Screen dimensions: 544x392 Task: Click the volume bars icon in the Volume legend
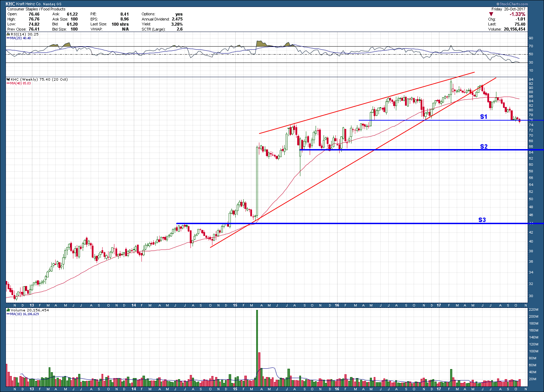[x=9, y=310]
